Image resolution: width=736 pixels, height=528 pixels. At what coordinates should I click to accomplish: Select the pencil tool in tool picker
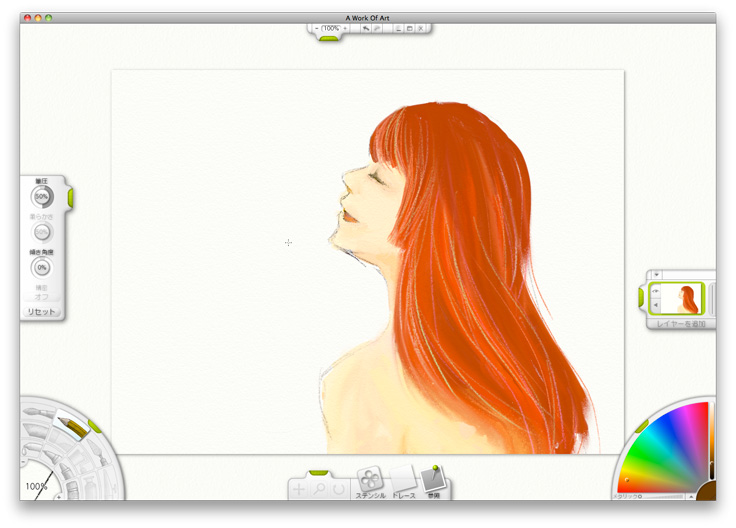[73, 424]
